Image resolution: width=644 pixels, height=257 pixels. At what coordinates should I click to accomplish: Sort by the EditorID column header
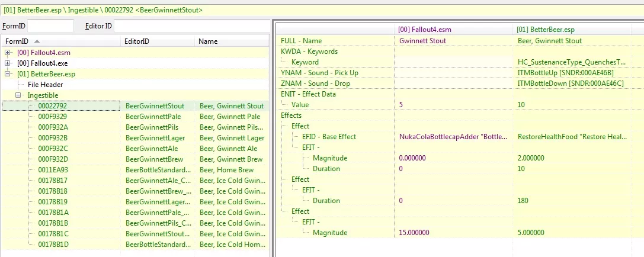click(159, 41)
